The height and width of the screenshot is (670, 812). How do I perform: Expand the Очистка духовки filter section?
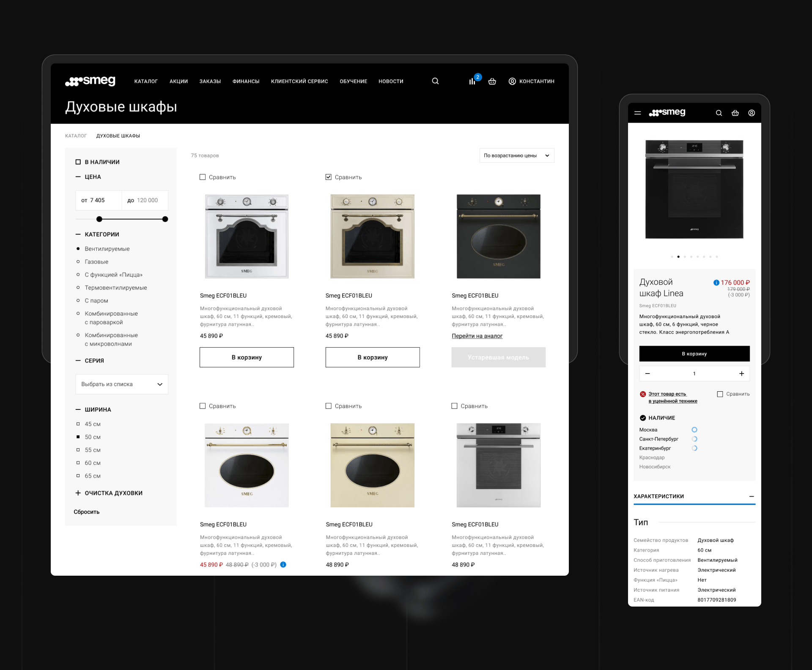78,493
